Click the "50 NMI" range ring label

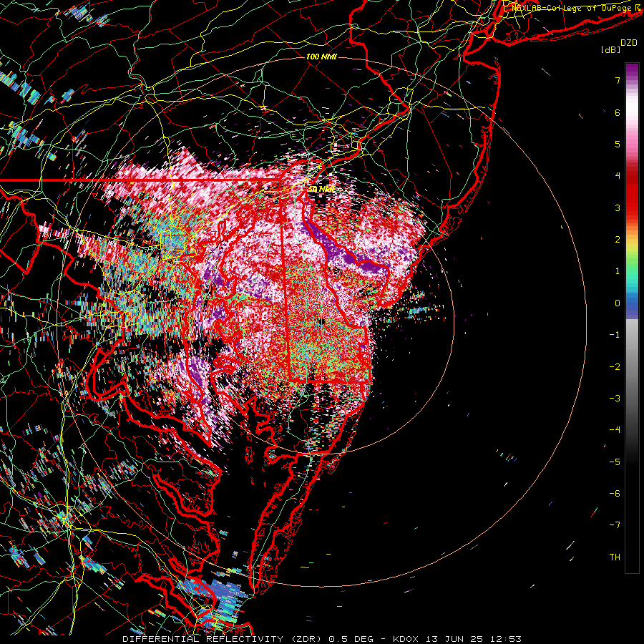[x=321, y=189]
